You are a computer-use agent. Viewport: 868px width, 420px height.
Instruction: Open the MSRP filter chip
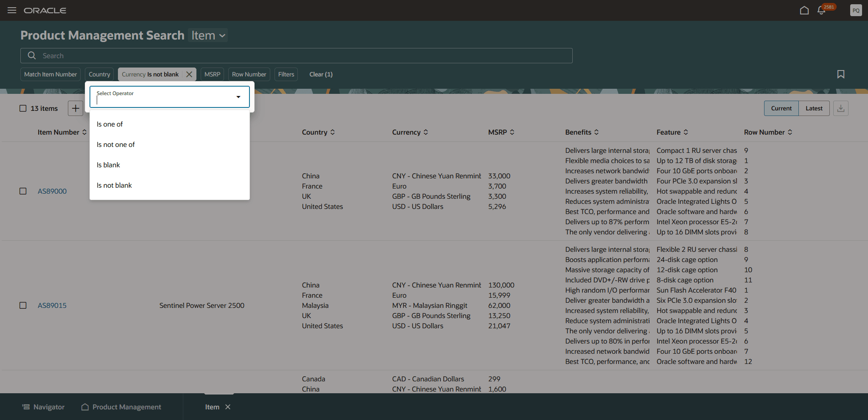pos(212,74)
